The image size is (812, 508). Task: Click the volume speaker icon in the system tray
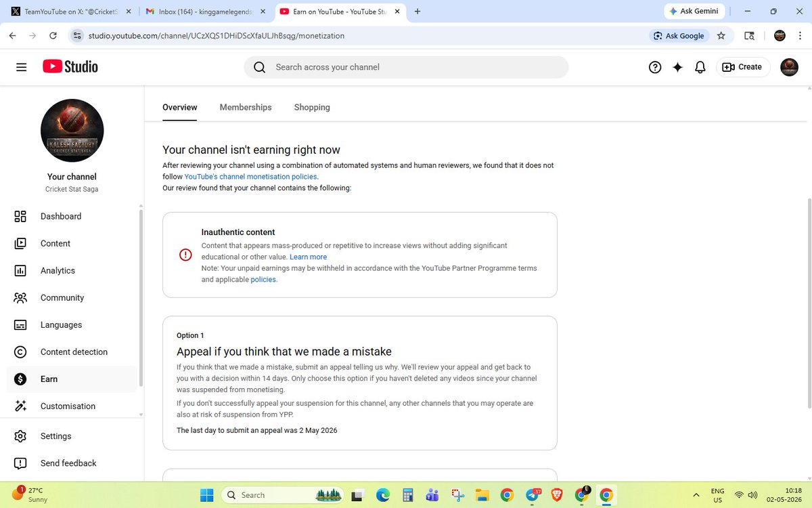tap(752, 495)
